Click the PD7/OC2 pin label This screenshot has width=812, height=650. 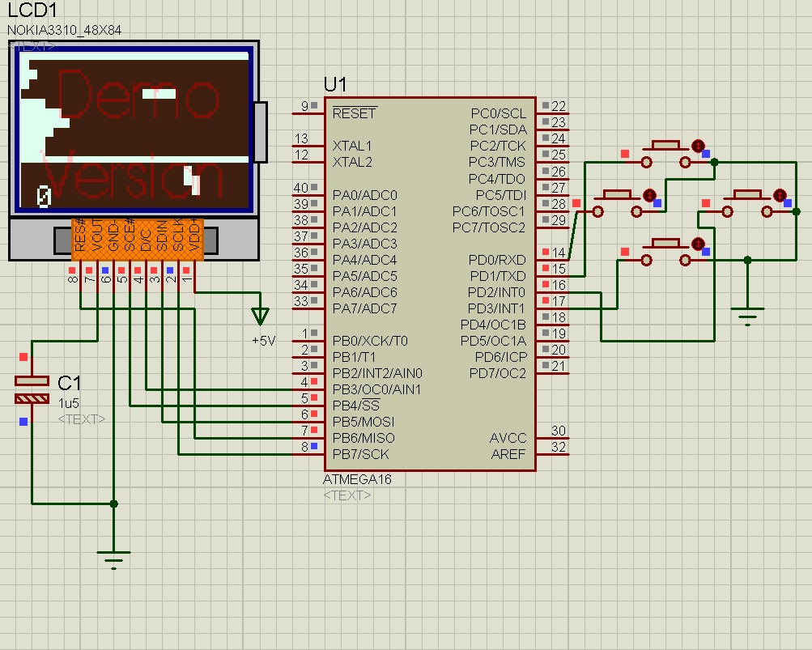point(498,373)
